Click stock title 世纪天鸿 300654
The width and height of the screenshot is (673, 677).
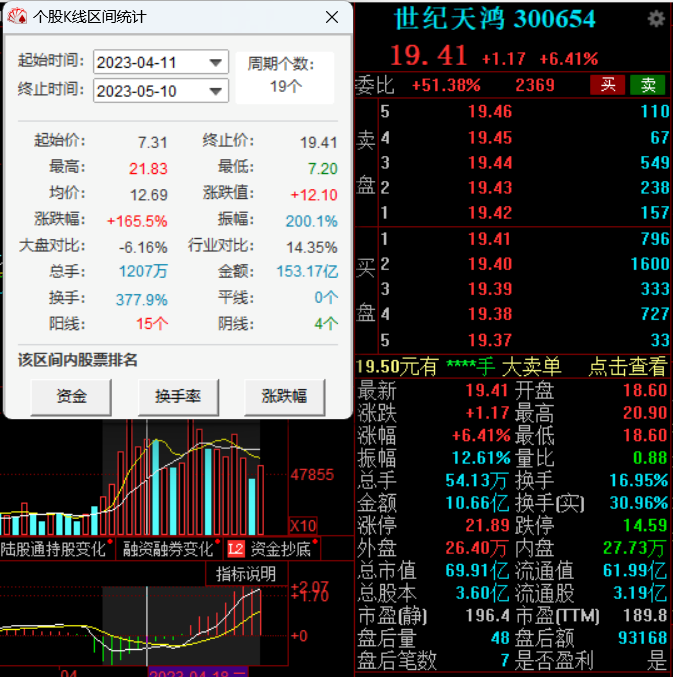[x=495, y=19]
